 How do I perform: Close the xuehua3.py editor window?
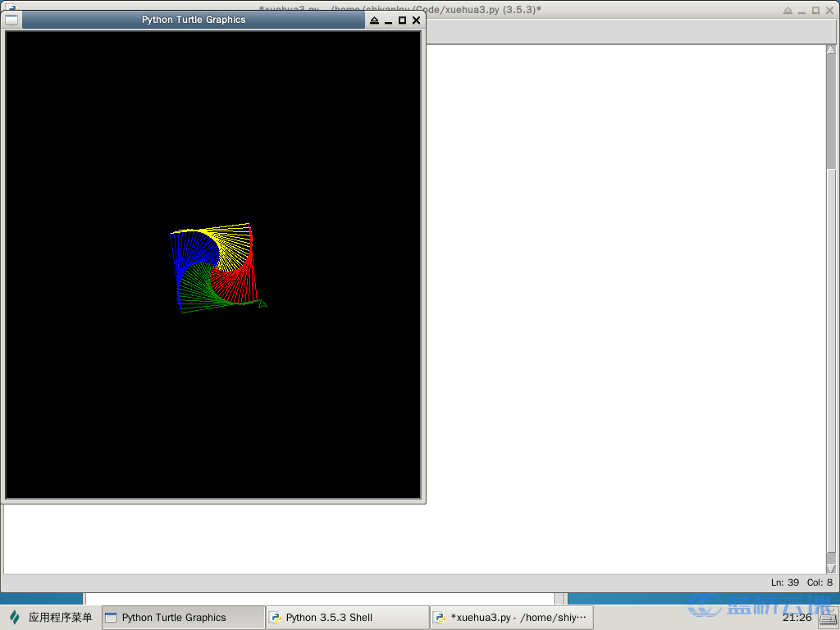tap(829, 11)
